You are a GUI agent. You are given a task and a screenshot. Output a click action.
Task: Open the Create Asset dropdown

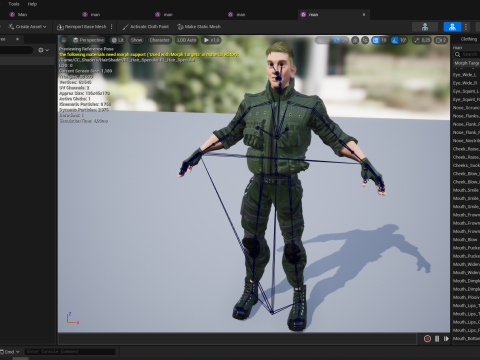(x=28, y=27)
